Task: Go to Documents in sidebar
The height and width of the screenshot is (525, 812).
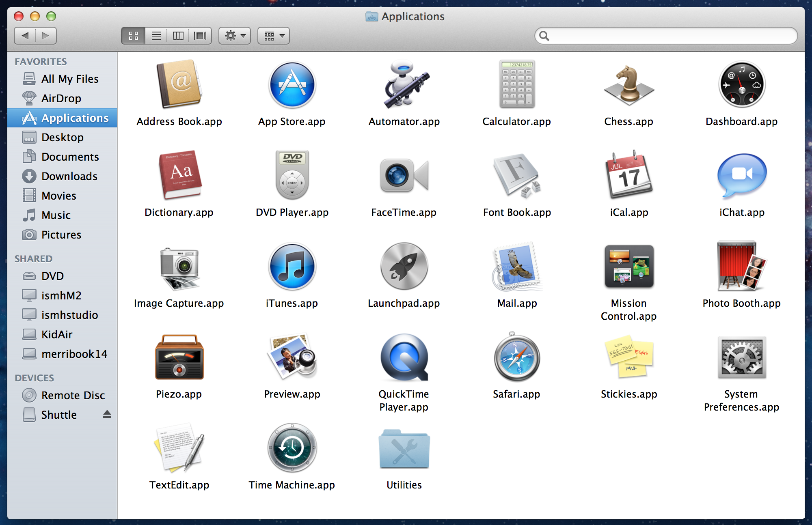Action: point(62,157)
